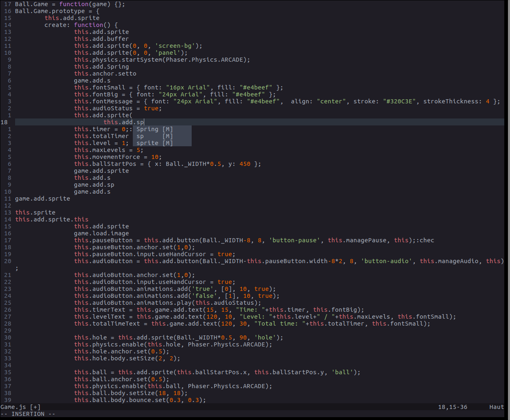Pick 'sprite [M]' autocomplete suggestion

pos(162,143)
